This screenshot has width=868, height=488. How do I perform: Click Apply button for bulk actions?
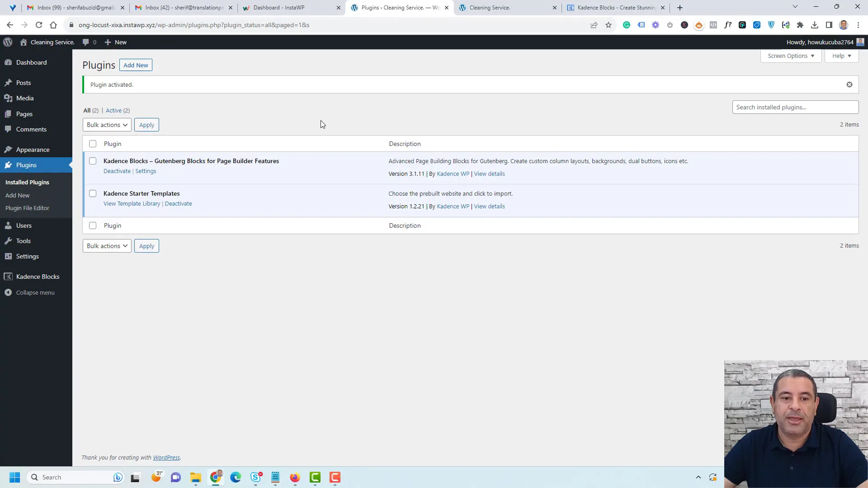pyautogui.click(x=146, y=124)
